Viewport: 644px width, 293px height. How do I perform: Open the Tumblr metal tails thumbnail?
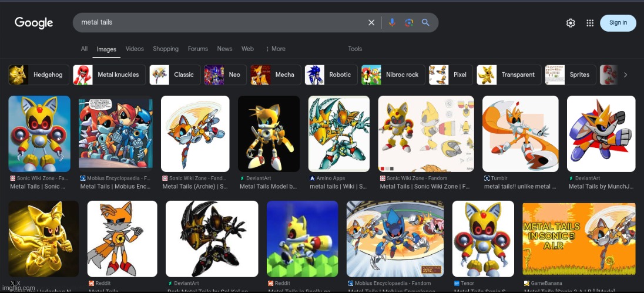521,134
